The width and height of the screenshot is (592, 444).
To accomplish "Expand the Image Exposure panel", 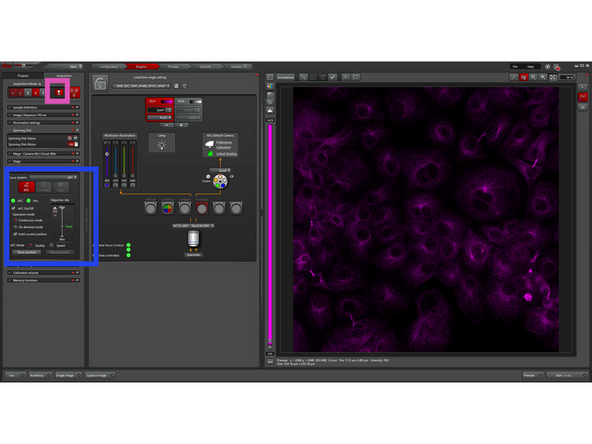I will (x=43, y=115).
